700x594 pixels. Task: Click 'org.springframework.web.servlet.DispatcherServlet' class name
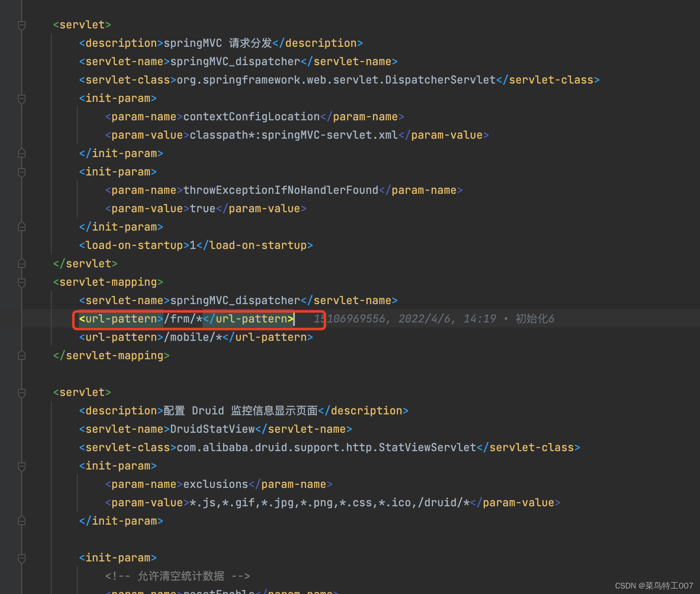[336, 80]
